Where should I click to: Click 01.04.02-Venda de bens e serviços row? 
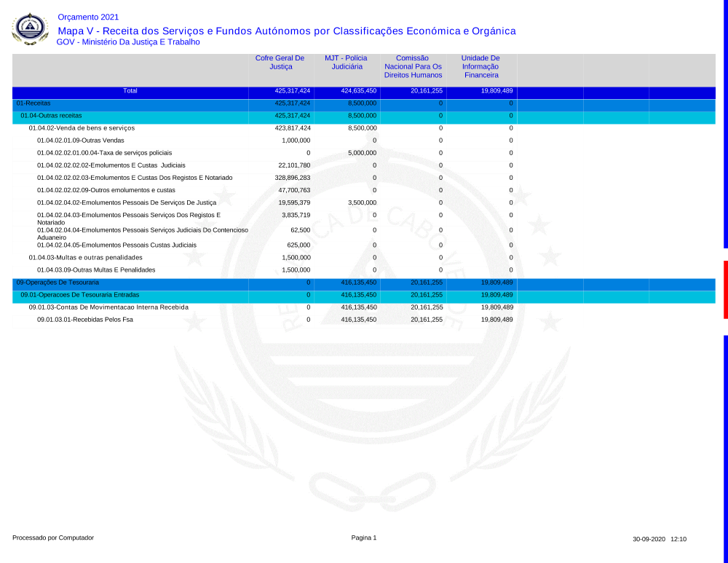82,128
